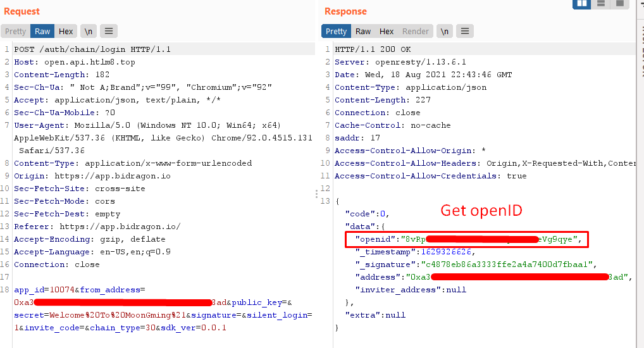
Task: Click the response Connection: close header
Action: click(378, 113)
